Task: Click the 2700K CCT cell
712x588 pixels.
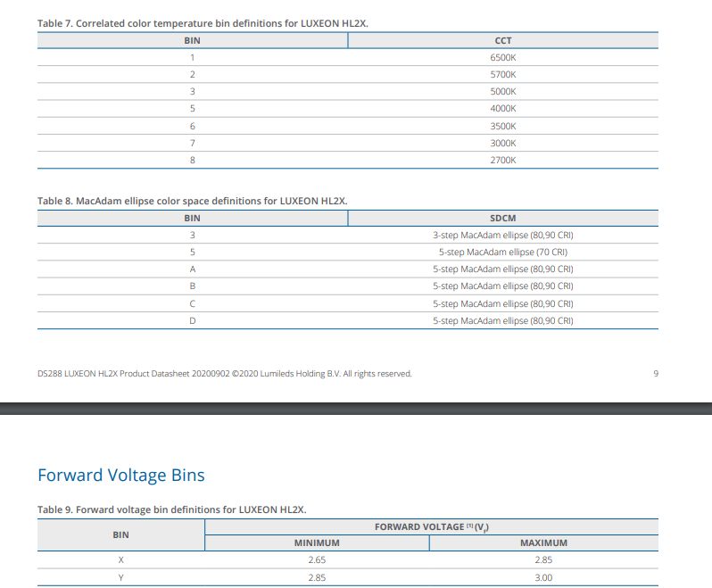Action: [502, 160]
